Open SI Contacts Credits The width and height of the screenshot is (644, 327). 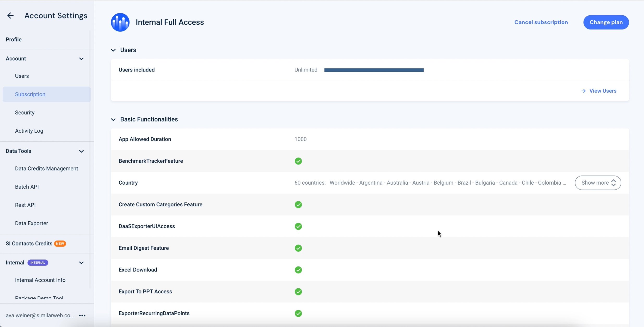pos(29,244)
